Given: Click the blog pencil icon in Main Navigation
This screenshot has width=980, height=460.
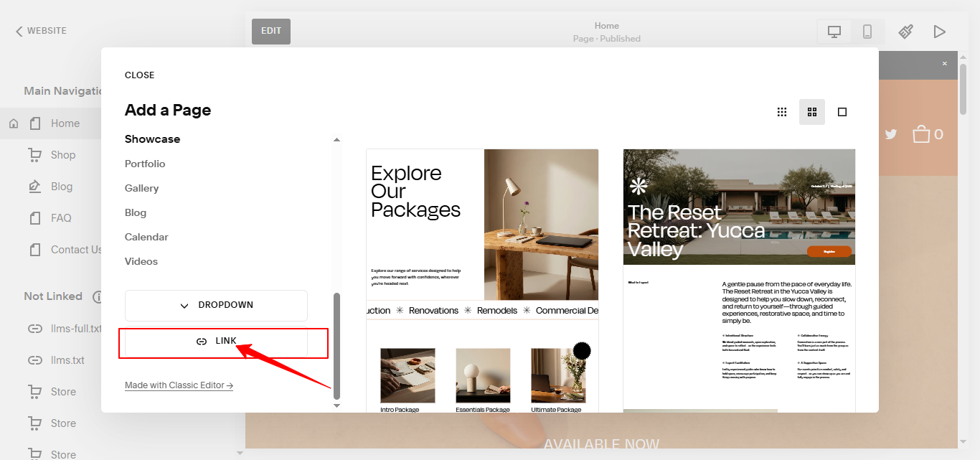Looking at the screenshot, I should coord(34,187).
